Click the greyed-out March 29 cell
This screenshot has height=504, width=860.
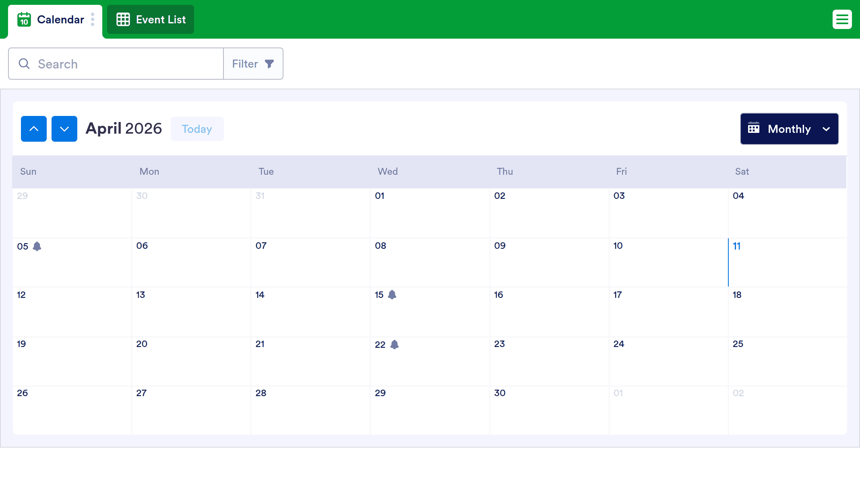pyautogui.click(x=72, y=213)
